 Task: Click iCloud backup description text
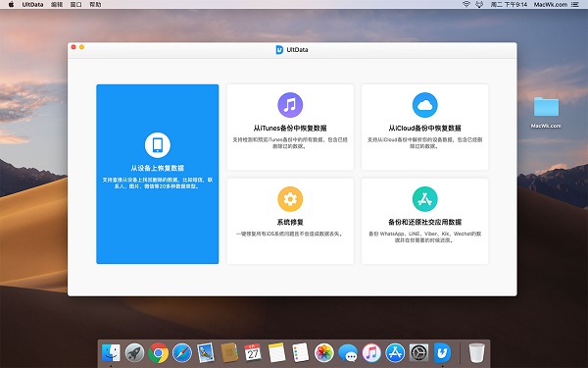[x=425, y=142]
